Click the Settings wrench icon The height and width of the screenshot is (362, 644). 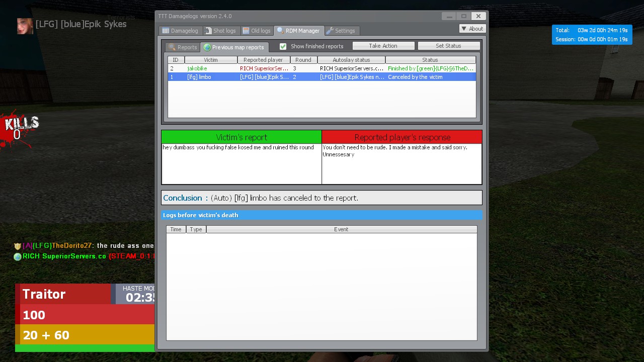[330, 31]
